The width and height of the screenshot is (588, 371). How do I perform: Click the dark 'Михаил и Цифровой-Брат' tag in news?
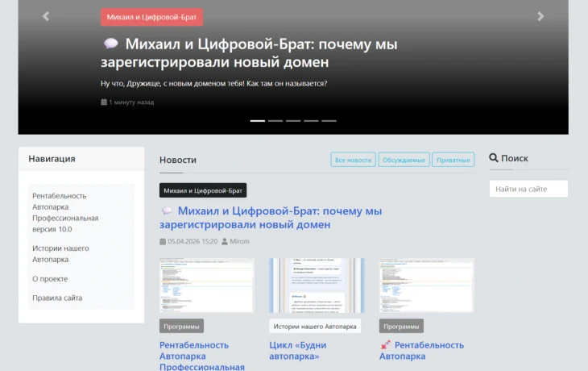203,190
